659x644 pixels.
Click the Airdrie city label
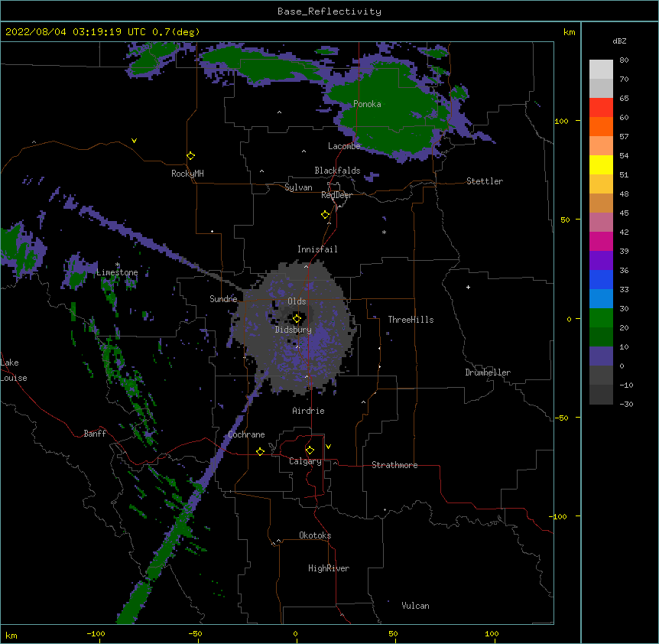coord(309,411)
